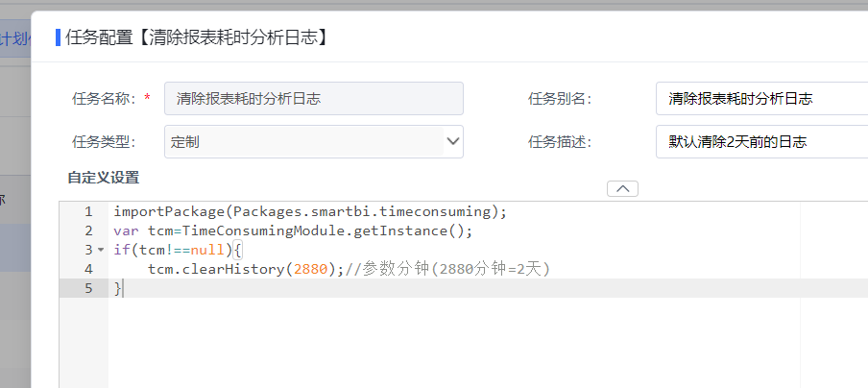Click line number 4 in the gutter
Image resolution: width=868 pixels, height=388 pixels.
tap(88, 269)
